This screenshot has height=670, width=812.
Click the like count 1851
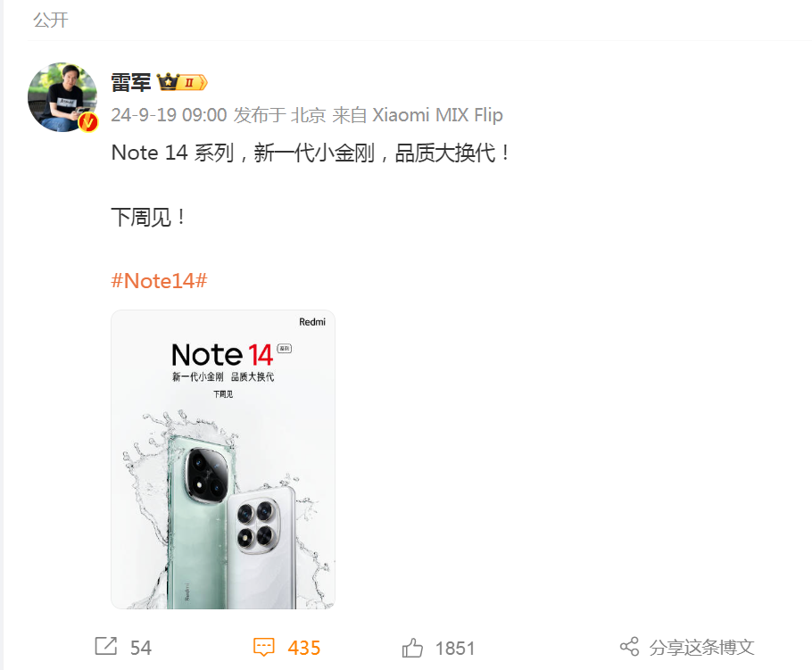click(455, 649)
